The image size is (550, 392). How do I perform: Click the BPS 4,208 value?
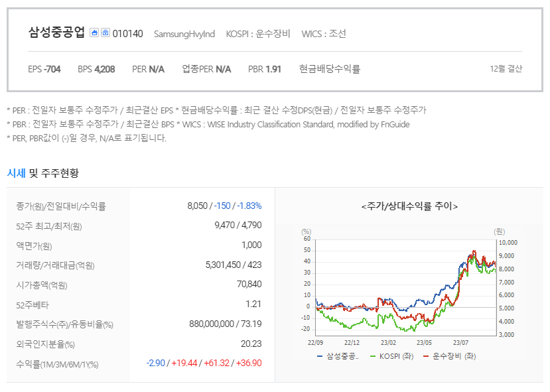(96, 69)
